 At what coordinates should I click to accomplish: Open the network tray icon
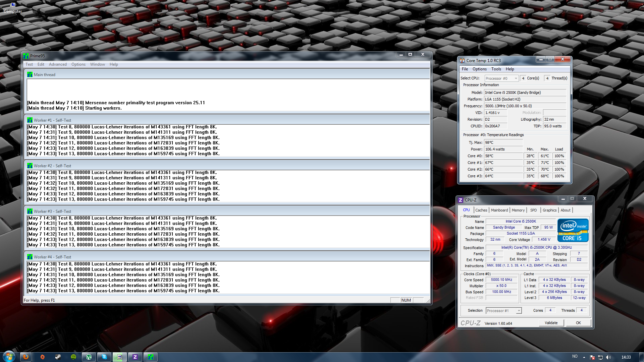point(600,357)
